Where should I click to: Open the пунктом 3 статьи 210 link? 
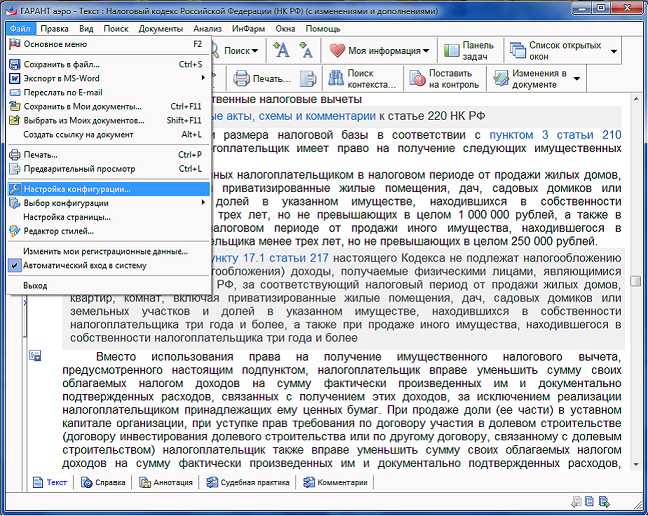coord(555,135)
